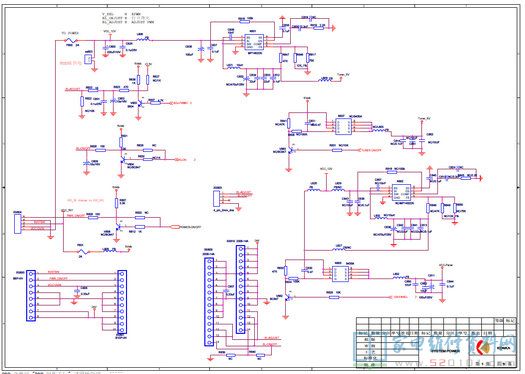Click the NC/MP1482DS chip on the right
Image resolution: width=525 pixels, height=374 pixels.
tap(401, 192)
